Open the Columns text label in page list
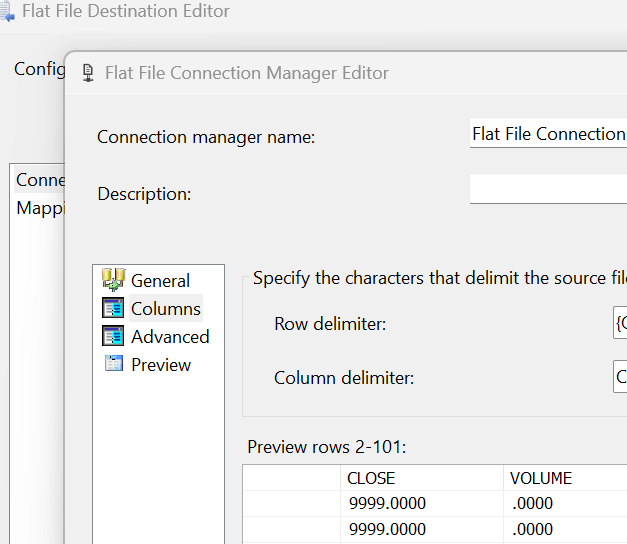 pyautogui.click(x=166, y=309)
